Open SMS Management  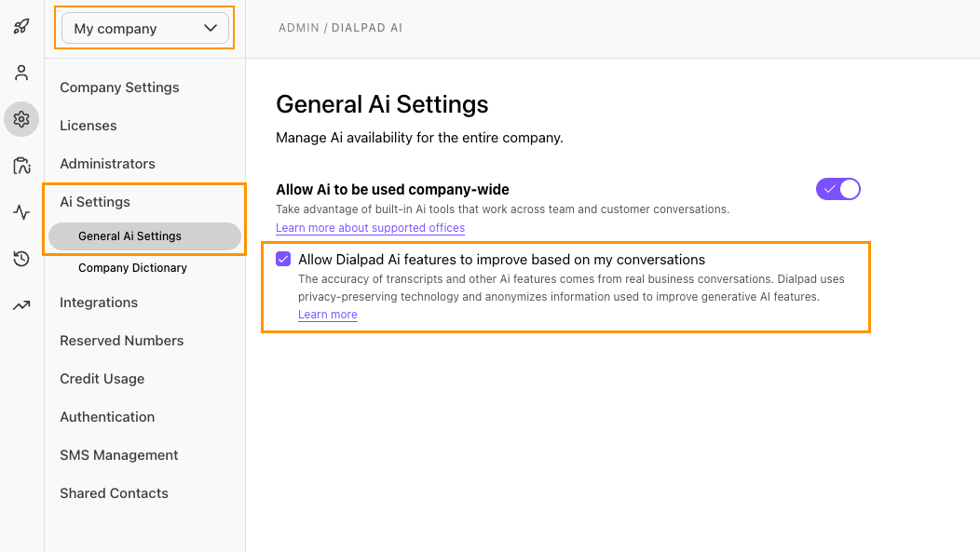coord(118,454)
